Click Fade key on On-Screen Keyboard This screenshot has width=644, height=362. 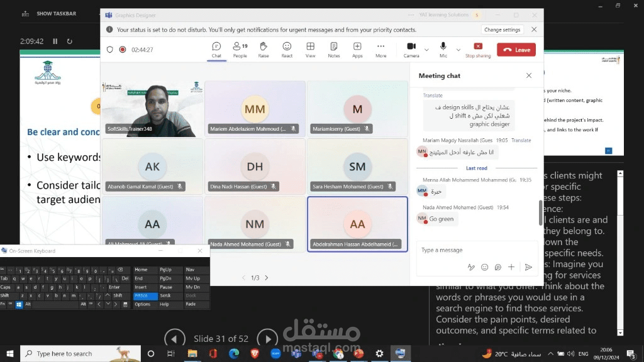click(196, 304)
